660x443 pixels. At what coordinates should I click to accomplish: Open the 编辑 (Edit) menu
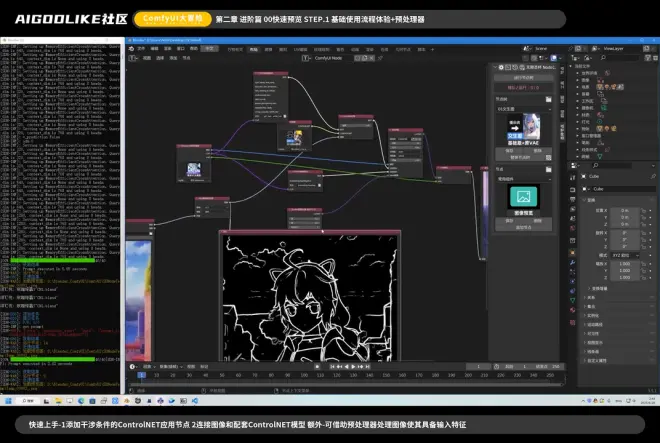tap(155, 48)
